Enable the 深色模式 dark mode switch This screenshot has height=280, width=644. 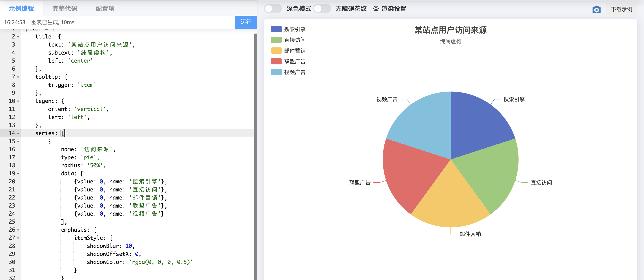coord(273,8)
